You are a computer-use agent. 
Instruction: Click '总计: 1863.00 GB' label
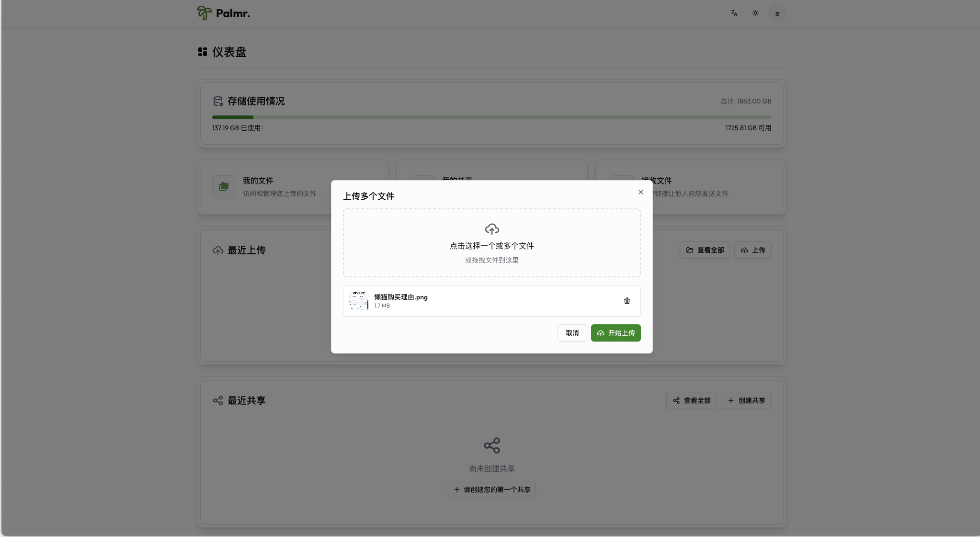click(x=746, y=101)
